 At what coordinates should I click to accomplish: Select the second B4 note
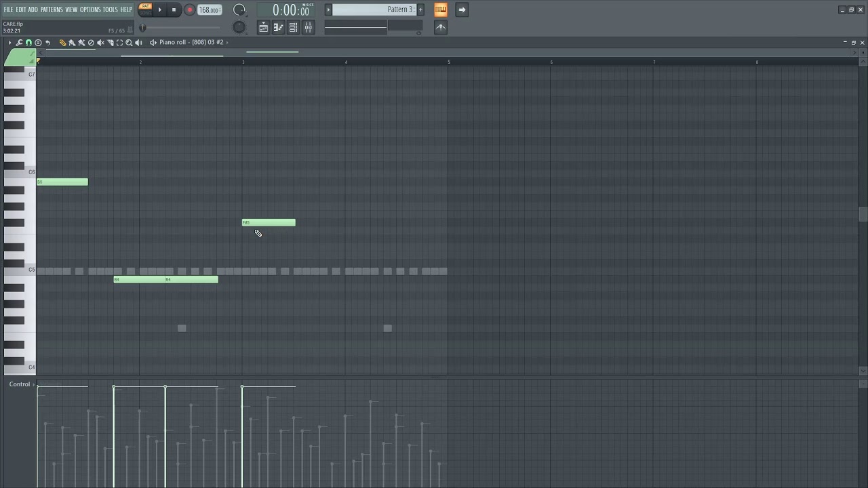[x=192, y=279]
